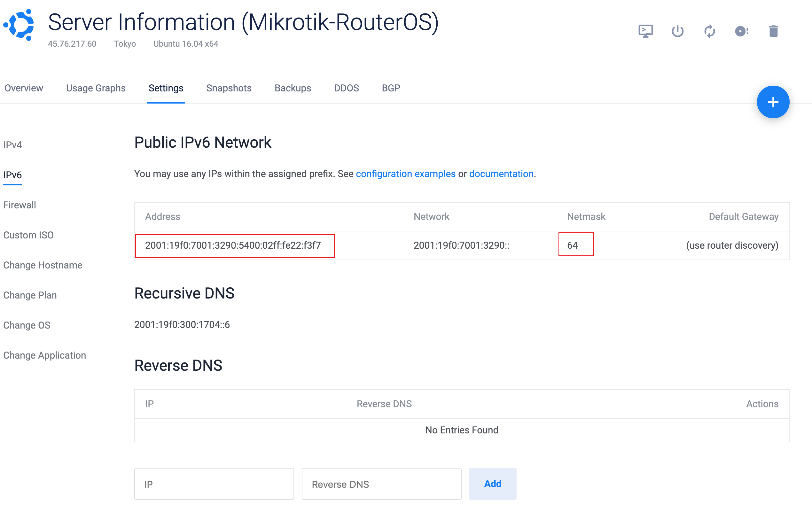Viewport: 812px width, 528px height.
Task: Focus the IP input field
Action: [x=214, y=484]
